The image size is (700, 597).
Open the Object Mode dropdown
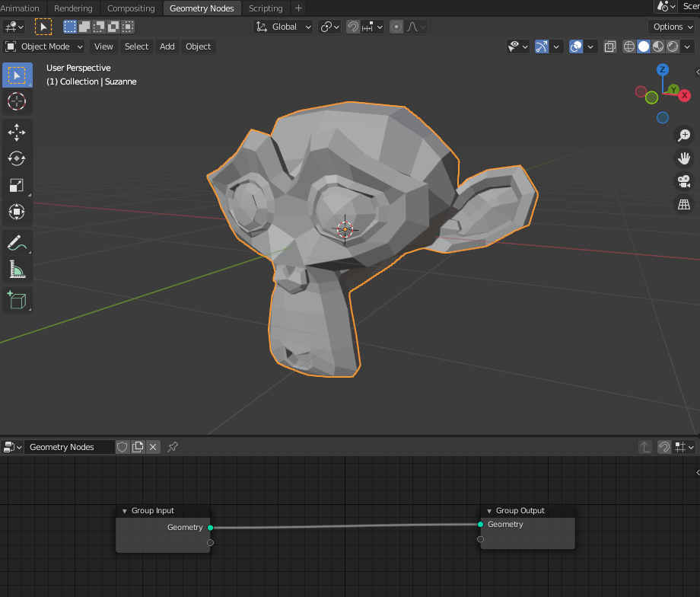click(43, 46)
